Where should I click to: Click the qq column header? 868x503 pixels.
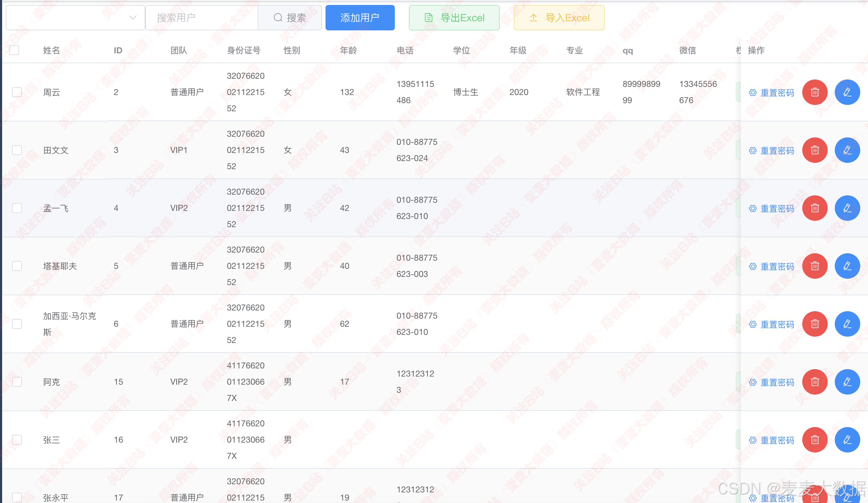click(628, 51)
